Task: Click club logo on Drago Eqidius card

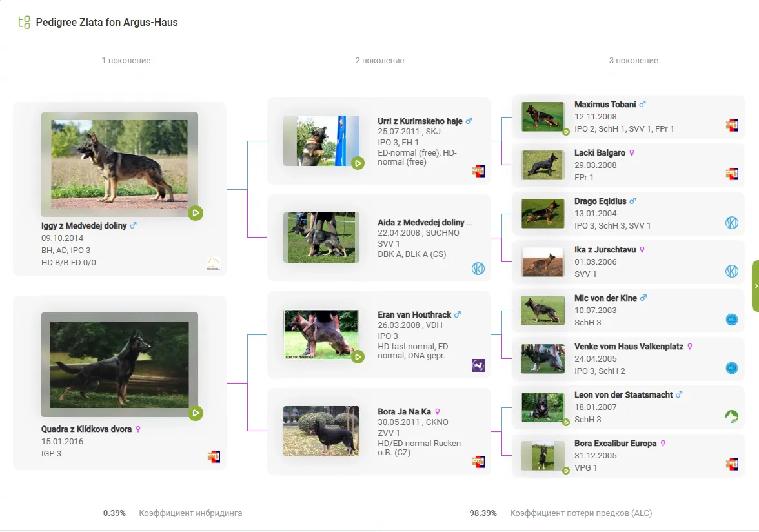Action: pyautogui.click(x=731, y=223)
